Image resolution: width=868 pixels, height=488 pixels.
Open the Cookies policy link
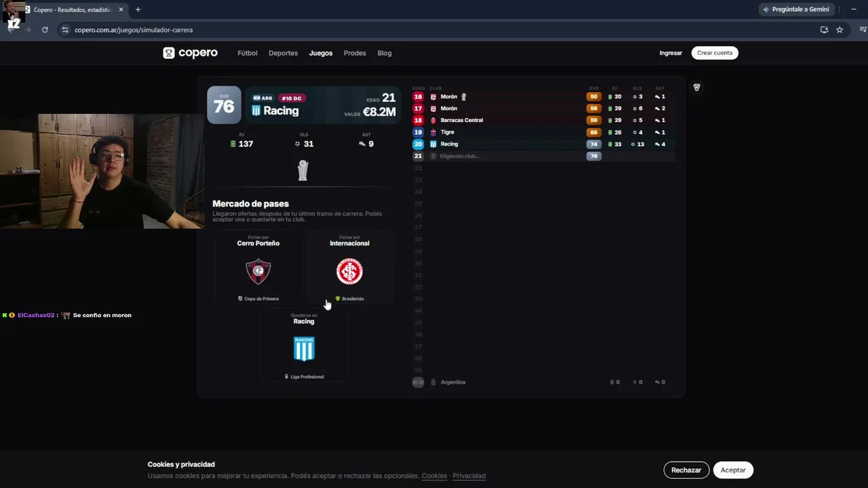434,476
